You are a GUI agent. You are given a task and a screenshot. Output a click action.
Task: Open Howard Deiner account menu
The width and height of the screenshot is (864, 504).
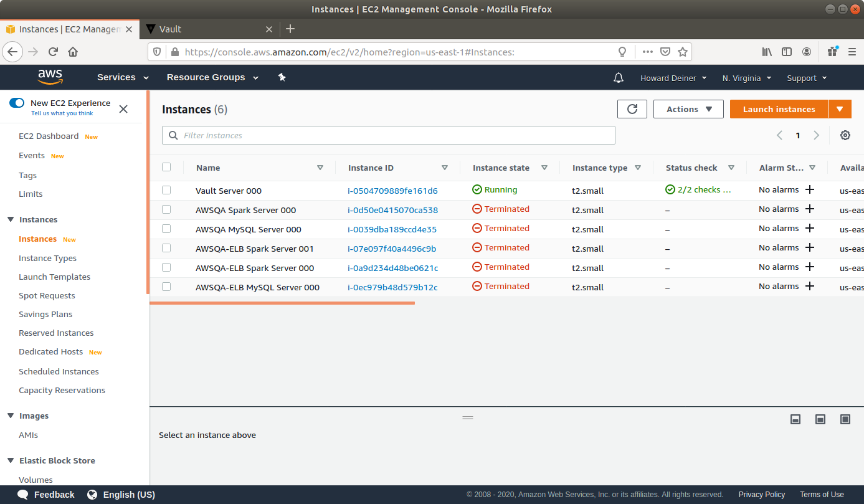(673, 78)
